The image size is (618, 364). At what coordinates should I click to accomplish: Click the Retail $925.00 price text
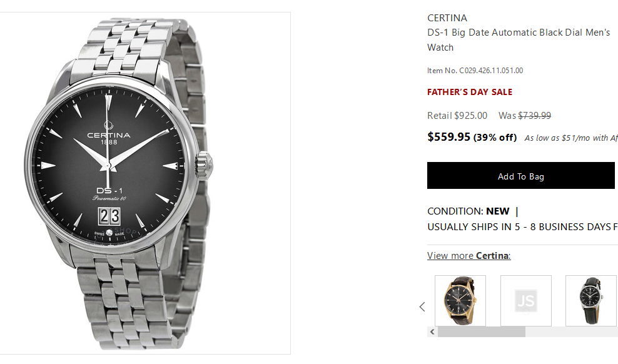(x=457, y=116)
